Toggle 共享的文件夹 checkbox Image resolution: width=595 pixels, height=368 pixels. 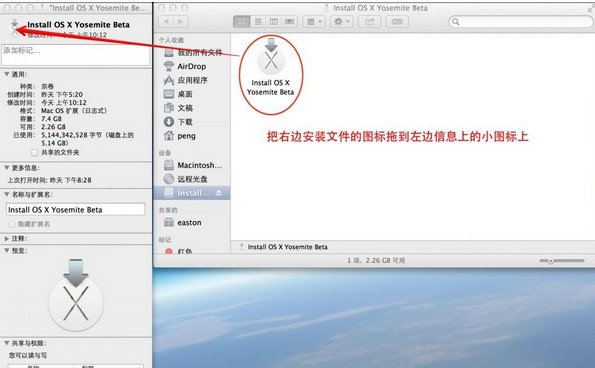(35, 153)
